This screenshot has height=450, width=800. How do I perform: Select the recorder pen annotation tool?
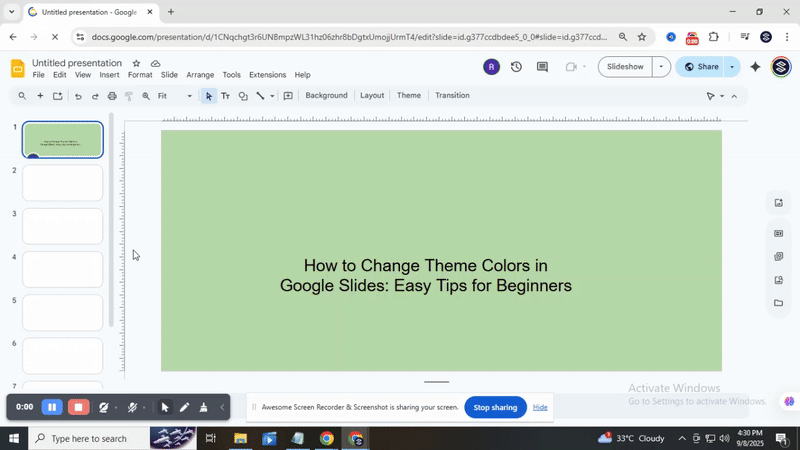click(184, 407)
